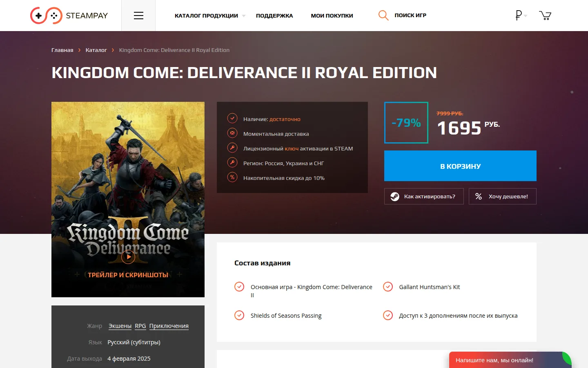The image size is (588, 368).
Task: Open the 'Напишите нам, мы онлайн!' chat widget
Action: pyautogui.click(x=510, y=360)
